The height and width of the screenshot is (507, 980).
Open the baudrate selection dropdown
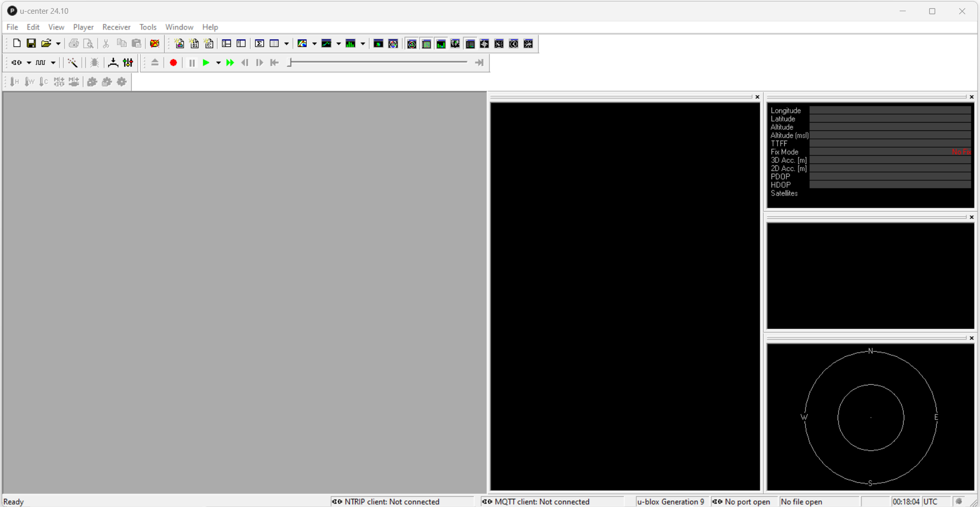pos(52,63)
